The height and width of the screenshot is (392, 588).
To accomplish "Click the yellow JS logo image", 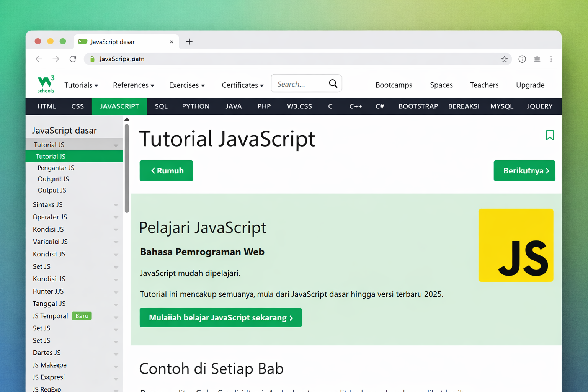I will tap(516, 245).
